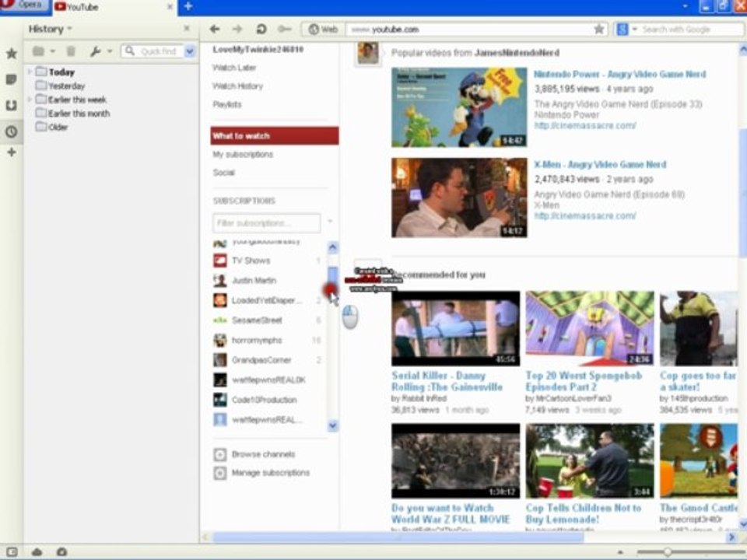Play the Serial Killer Danny Rolling thumbnail

click(x=455, y=328)
